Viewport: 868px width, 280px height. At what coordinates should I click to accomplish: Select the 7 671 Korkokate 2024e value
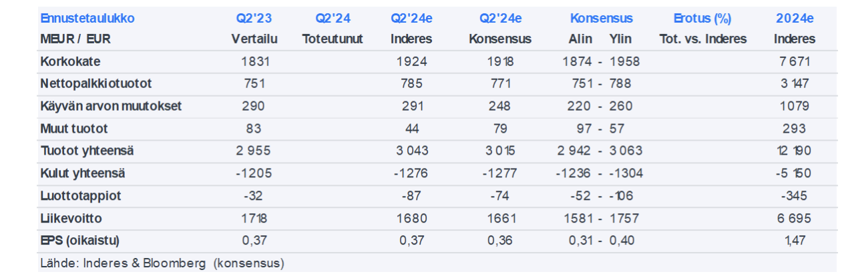pyautogui.click(x=795, y=62)
